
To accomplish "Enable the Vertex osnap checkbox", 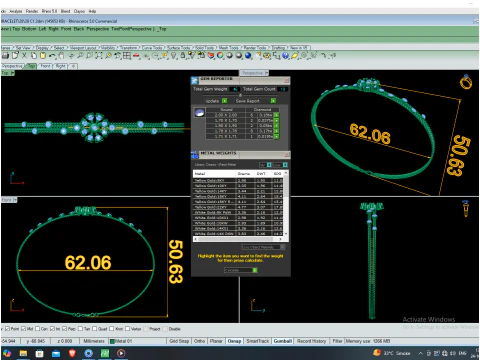I will click(127, 329).
